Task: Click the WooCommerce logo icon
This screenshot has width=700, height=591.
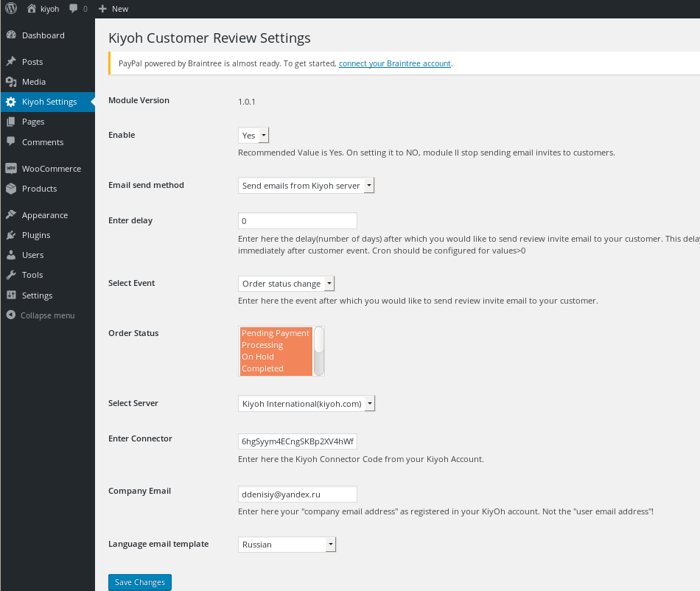Action: tap(11, 168)
